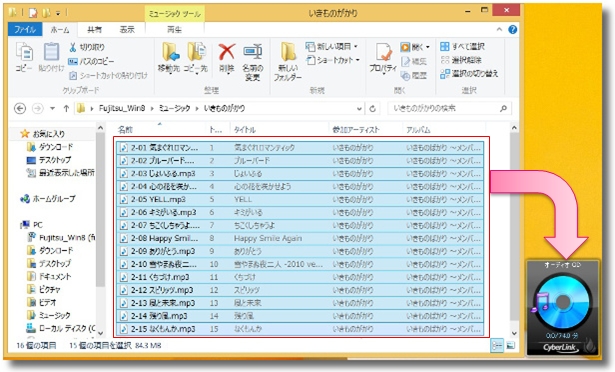This screenshot has width=615, height=372.
Task: Open the File (ファイル) menu tab
Action: point(25,30)
